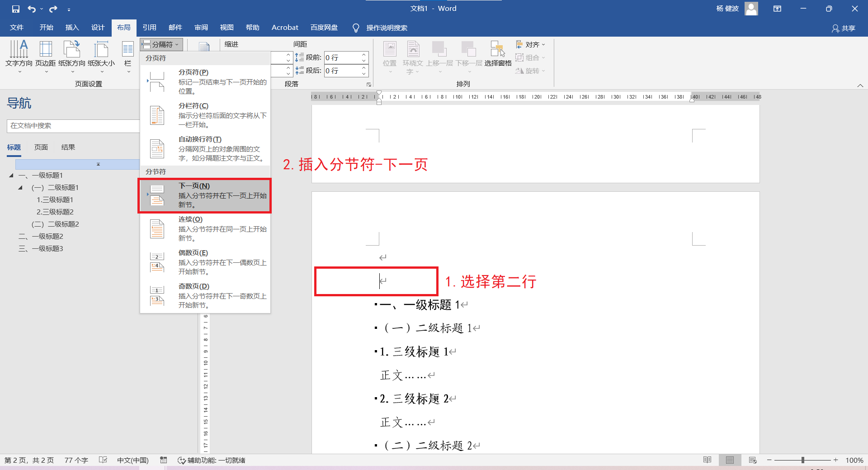
Task: Open Text Direction (文字方向) options
Action: tap(19, 57)
